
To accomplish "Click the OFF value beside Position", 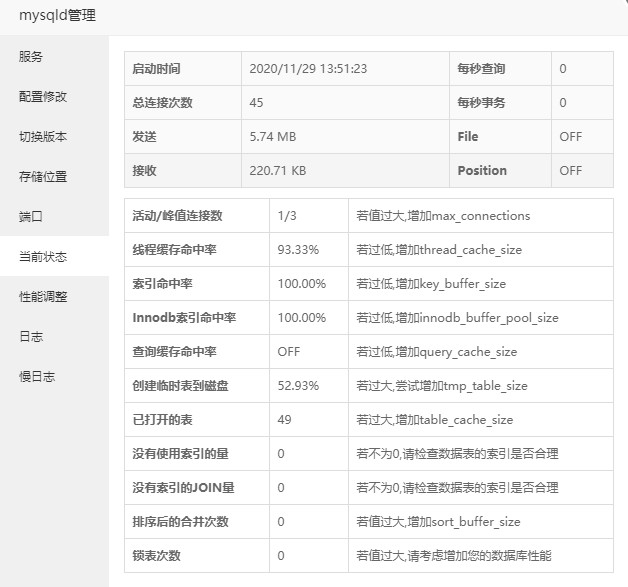I will tap(571, 171).
